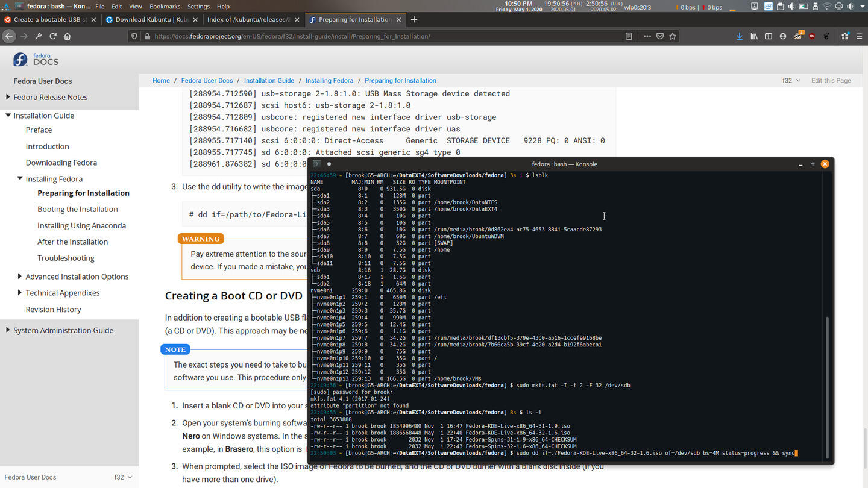Expand Advanced Installation Options
This screenshot has height=488, width=868.
pyautogui.click(x=20, y=277)
